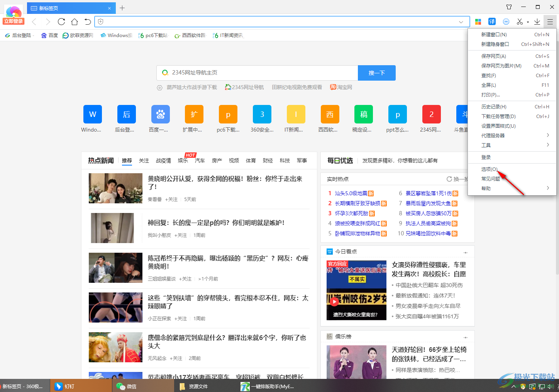
Task: Open the 欧菲资源网 bookmark
Action: pyautogui.click(x=78, y=35)
